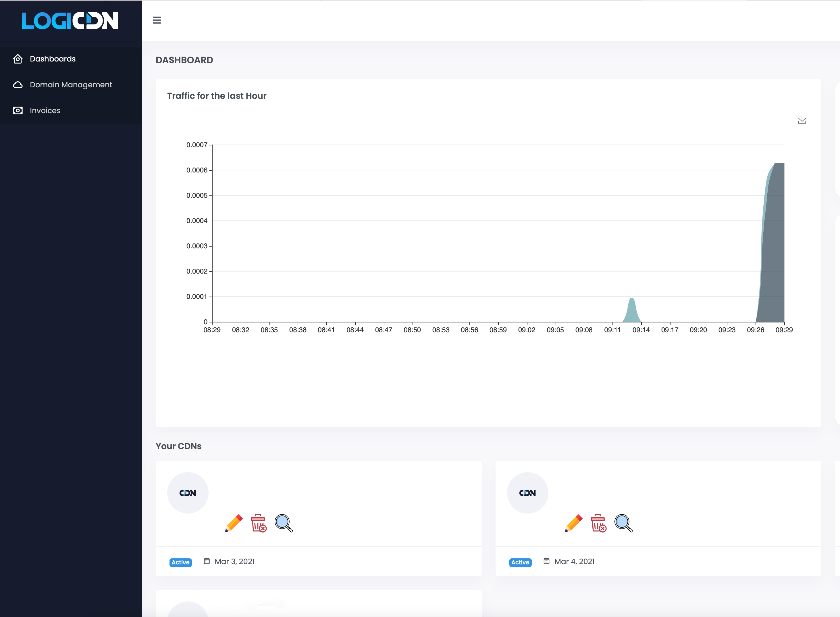
Task: Click Active badge on Mar 4 CDN
Action: [521, 562]
